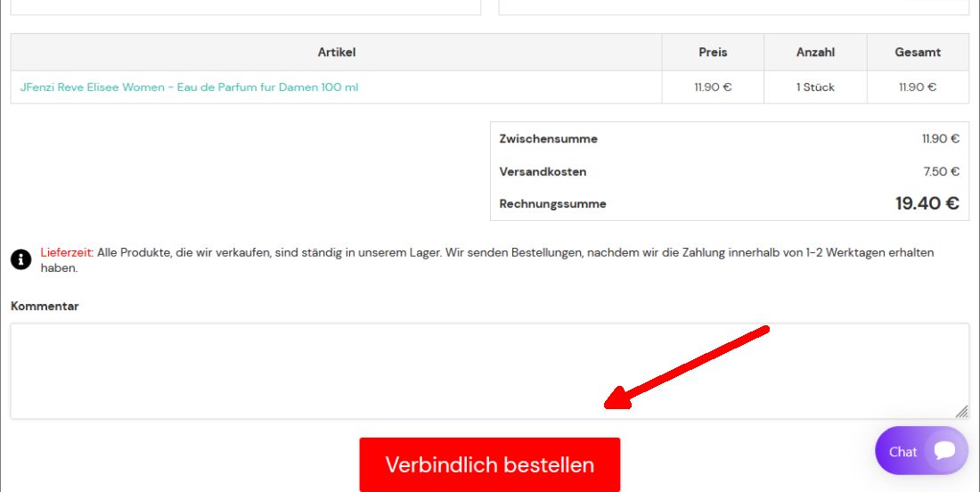
Task: Click the Preis column header
Action: (x=713, y=52)
